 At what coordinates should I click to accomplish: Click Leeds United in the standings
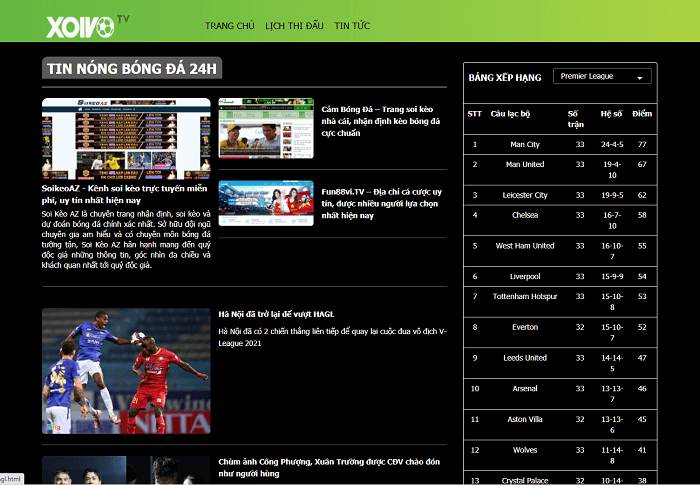coord(524,357)
